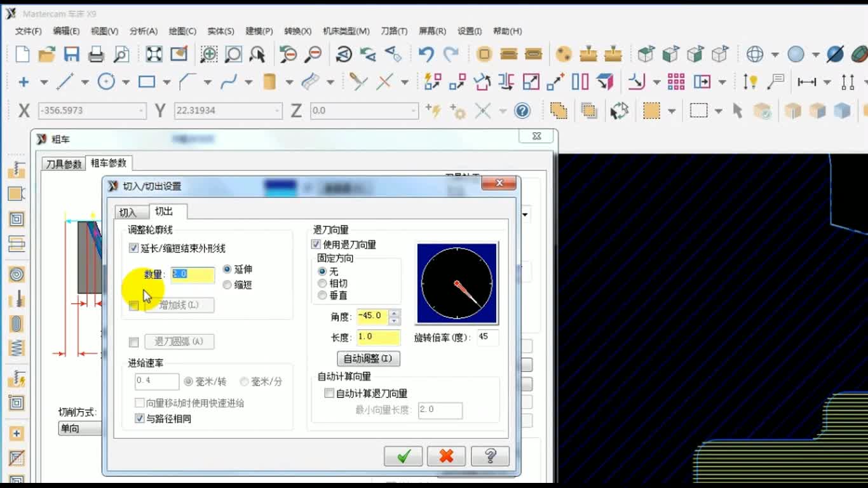Viewport: 868px width, 488px height.
Task: Select the 相切 radio button under 固定方向
Action: tap(322, 284)
